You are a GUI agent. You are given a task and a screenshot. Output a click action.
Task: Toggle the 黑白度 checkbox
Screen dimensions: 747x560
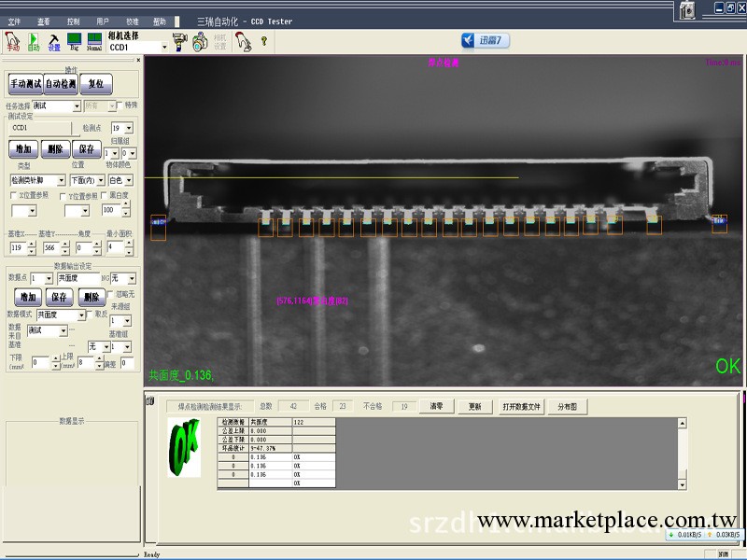(x=104, y=195)
